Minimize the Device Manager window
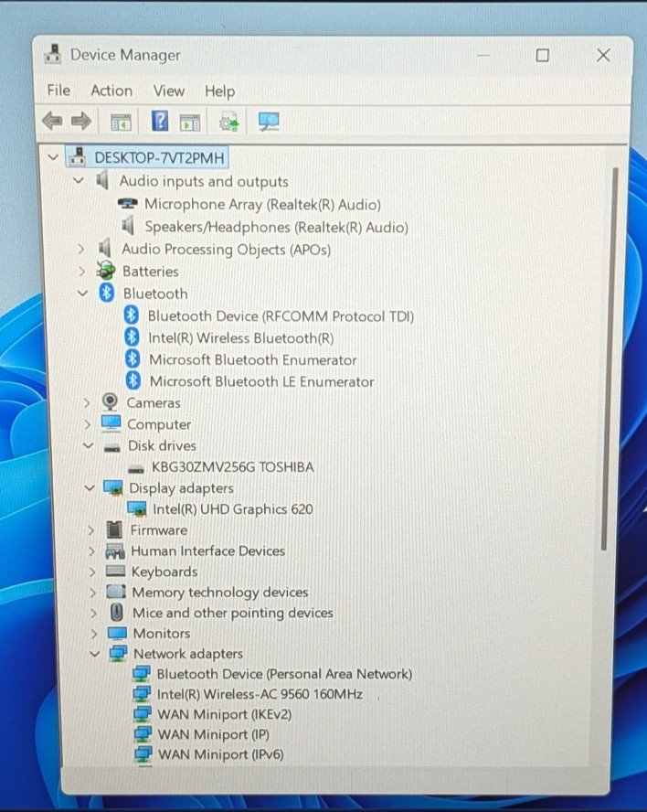 coord(483,55)
